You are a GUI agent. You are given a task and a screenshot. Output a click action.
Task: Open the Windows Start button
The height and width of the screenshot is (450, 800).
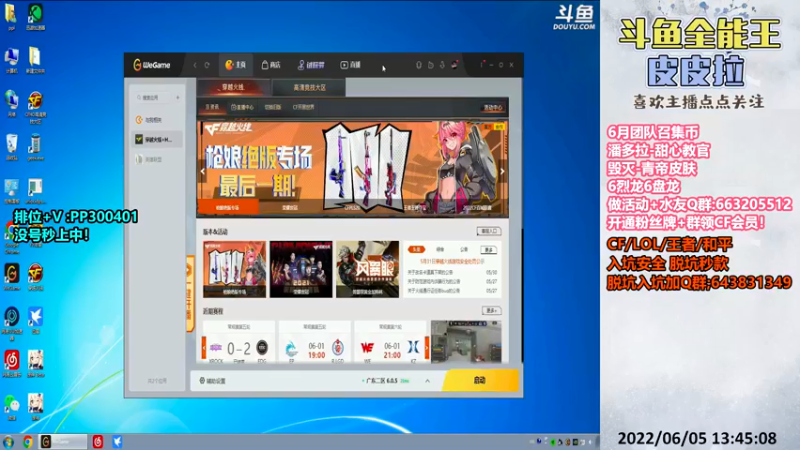pyautogui.click(x=8, y=441)
